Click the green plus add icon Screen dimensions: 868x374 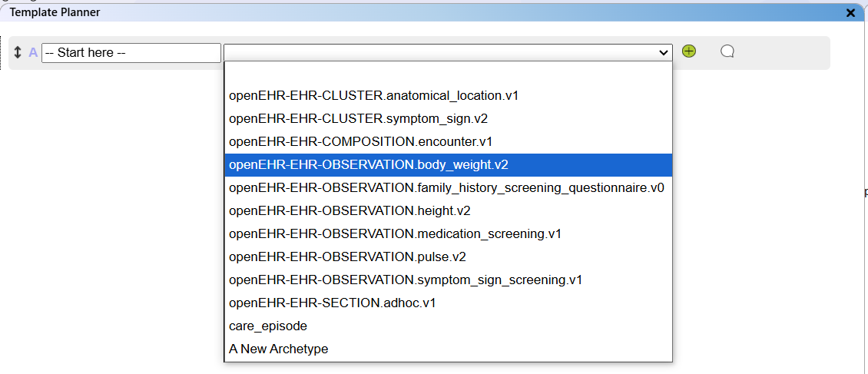[x=689, y=51]
